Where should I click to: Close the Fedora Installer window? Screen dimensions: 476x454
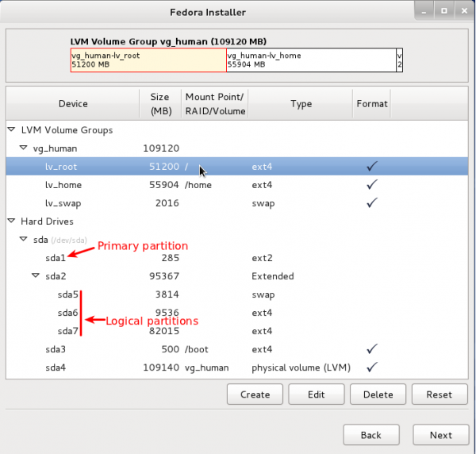(464, 11)
